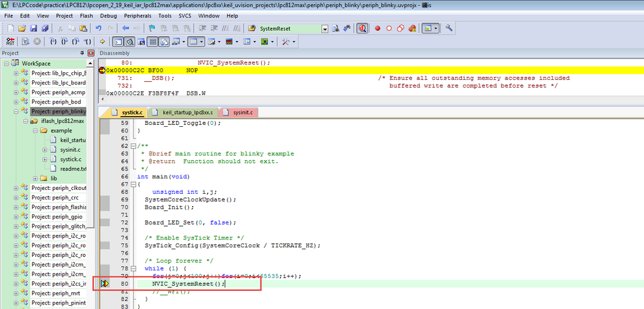Click the Run to Cursor Line icon
Screen dimensions: 644x309
tap(87, 41)
